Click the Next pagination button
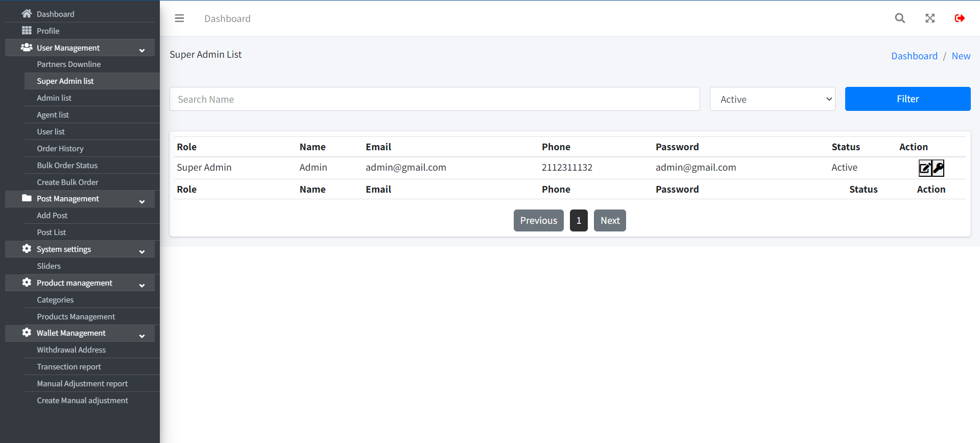The height and width of the screenshot is (443, 980). (x=610, y=221)
